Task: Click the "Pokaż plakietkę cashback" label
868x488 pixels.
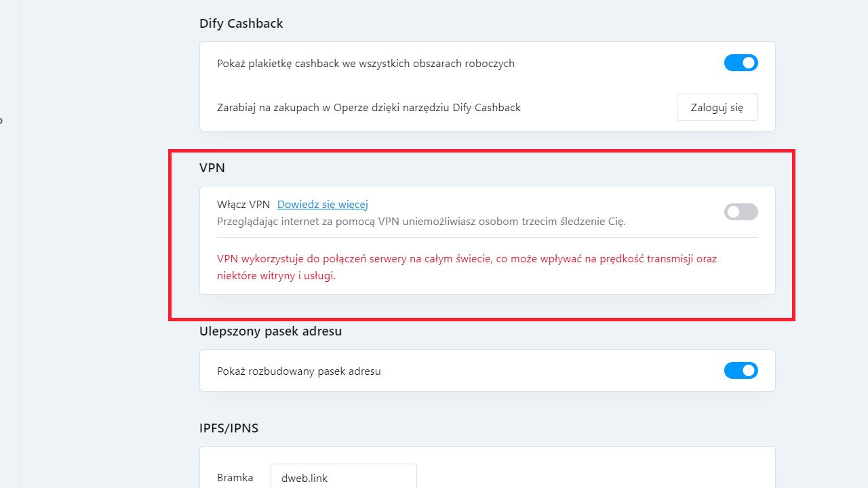Action: pos(366,63)
